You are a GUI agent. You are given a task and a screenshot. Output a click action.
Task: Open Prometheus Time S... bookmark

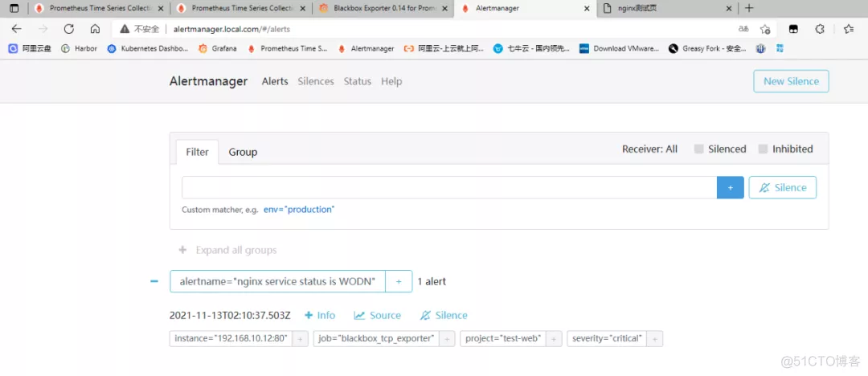pos(287,49)
